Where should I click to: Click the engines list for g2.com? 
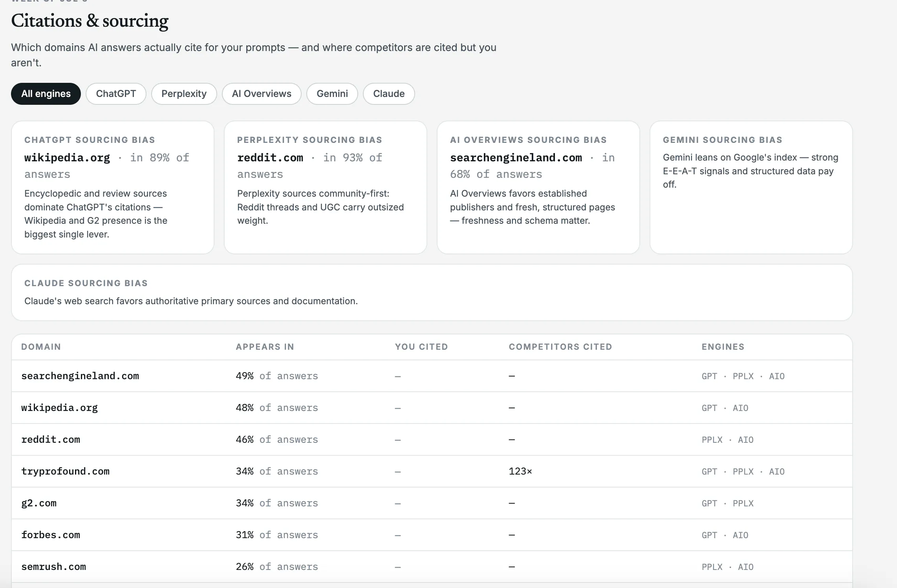pos(728,503)
